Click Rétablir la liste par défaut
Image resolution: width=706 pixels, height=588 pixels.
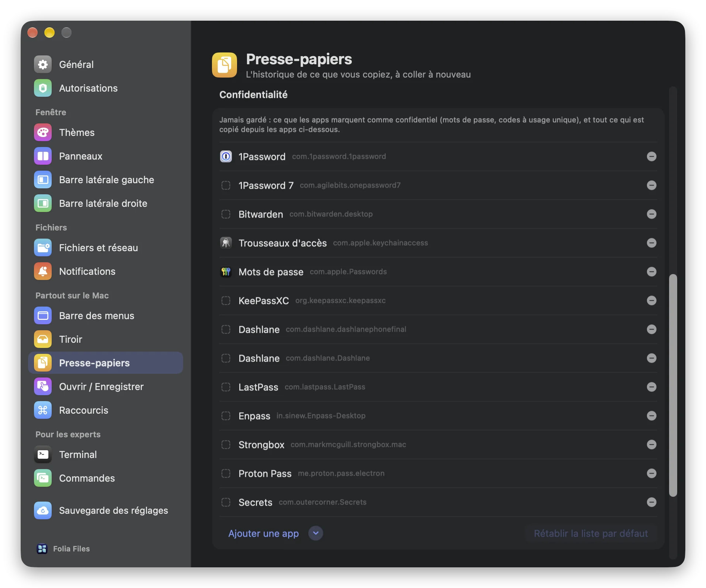[x=591, y=534]
